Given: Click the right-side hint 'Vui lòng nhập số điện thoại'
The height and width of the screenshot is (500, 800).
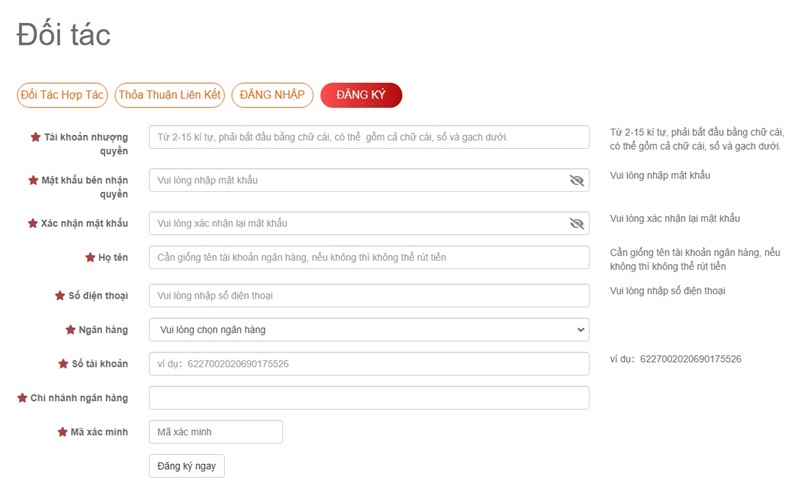Looking at the screenshot, I should coord(667,291).
